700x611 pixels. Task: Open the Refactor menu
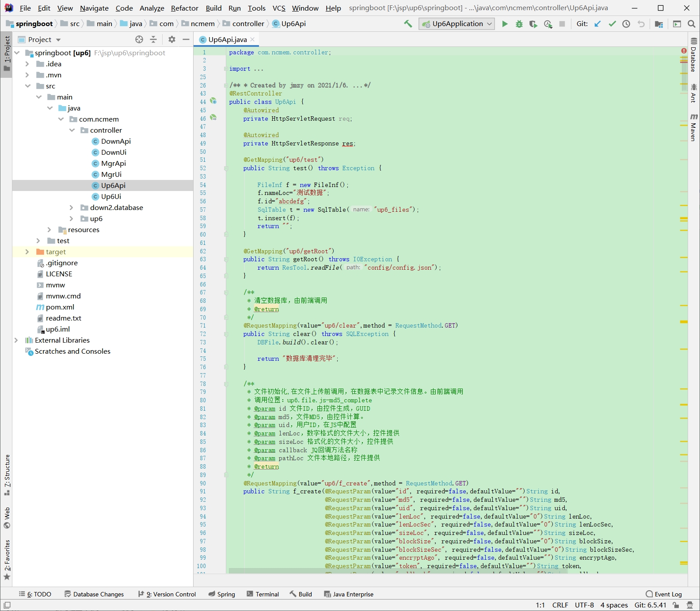184,8
